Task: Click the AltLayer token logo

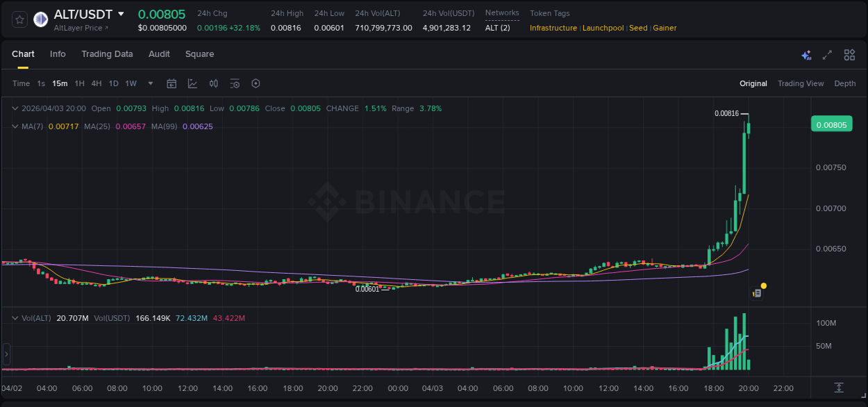Action: pyautogui.click(x=41, y=19)
